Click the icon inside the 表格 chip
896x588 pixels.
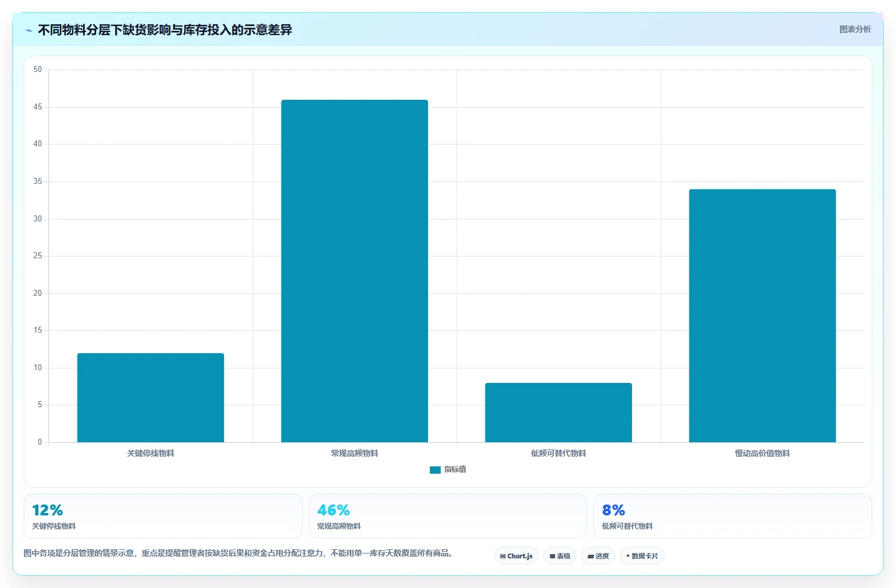pos(552,557)
